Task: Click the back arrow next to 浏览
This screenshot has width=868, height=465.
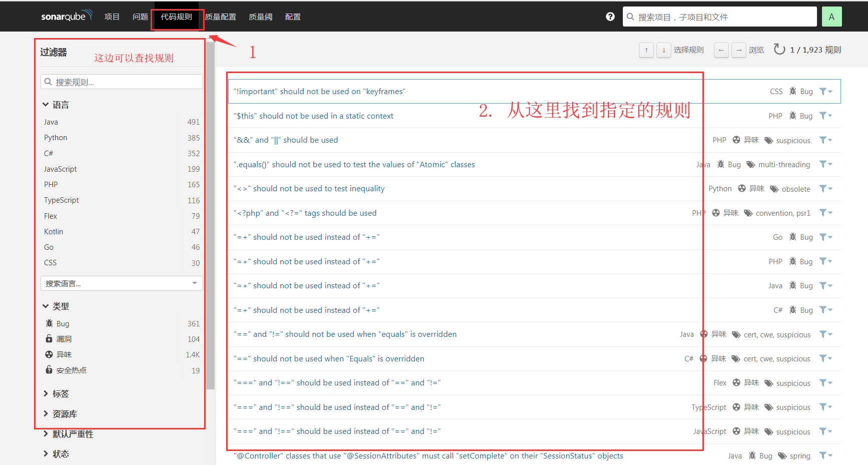Action: click(721, 50)
